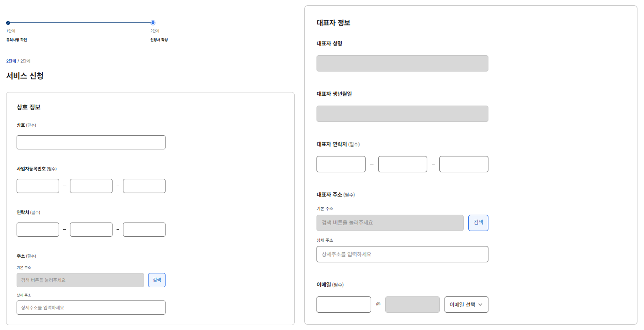The width and height of the screenshot is (644, 330).
Task: Click first 대표자 연락처 input box
Action: point(341,164)
